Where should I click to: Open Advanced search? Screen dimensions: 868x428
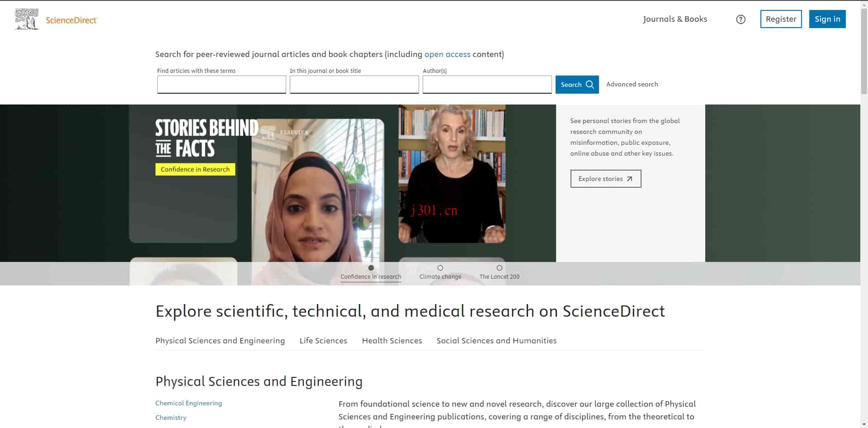(632, 84)
